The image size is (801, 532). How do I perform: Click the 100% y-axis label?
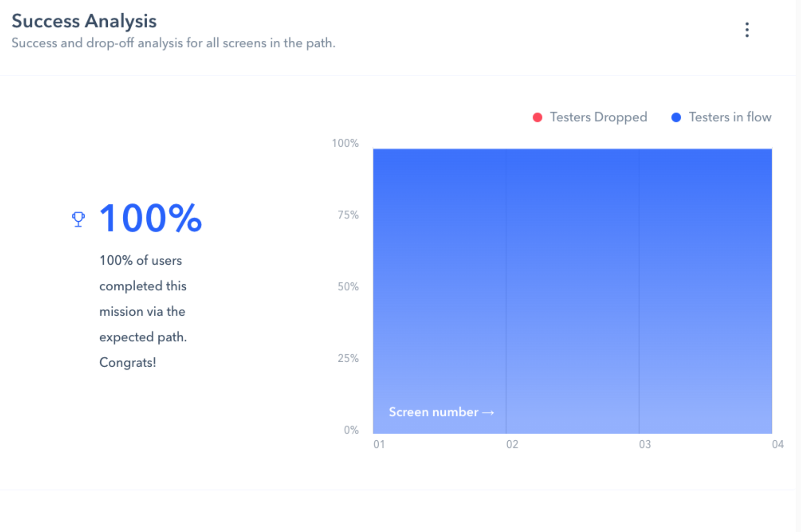[345, 143]
